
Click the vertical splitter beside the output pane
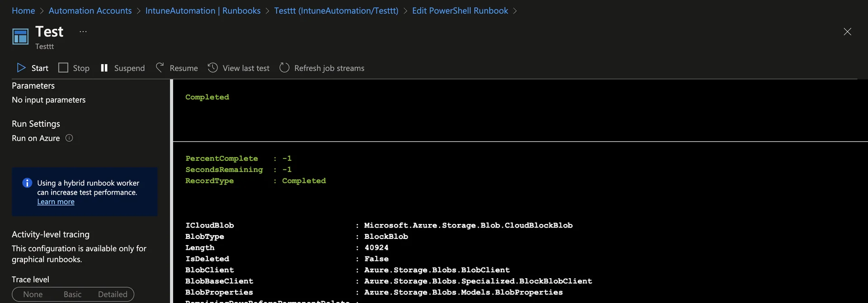coord(171,191)
